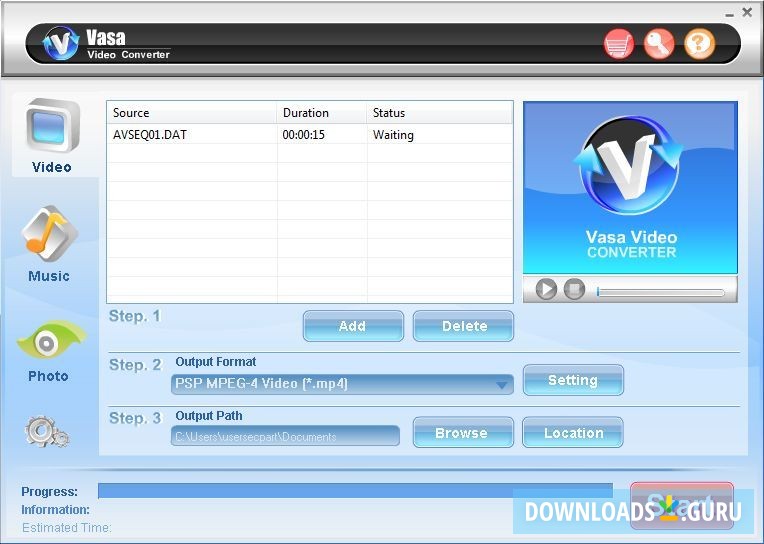Image resolution: width=764 pixels, height=544 pixels.
Task: Open output format Setting
Action: (x=573, y=380)
